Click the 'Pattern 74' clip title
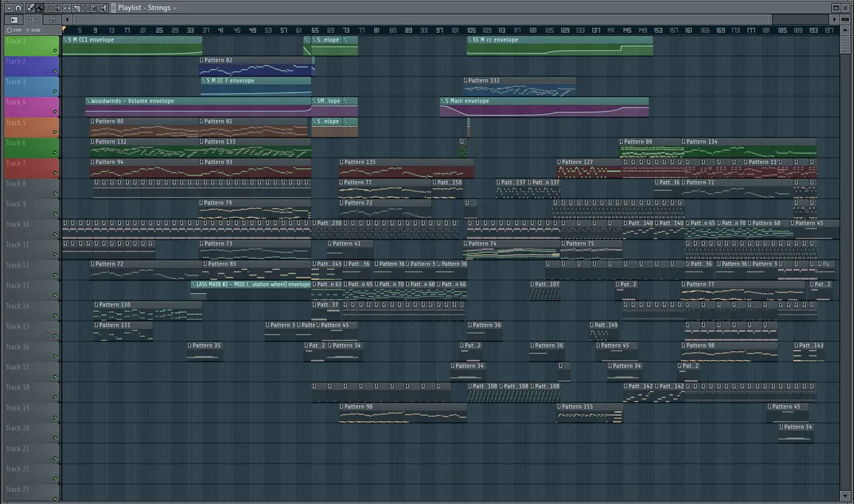This screenshot has height=504, width=854. click(x=482, y=243)
